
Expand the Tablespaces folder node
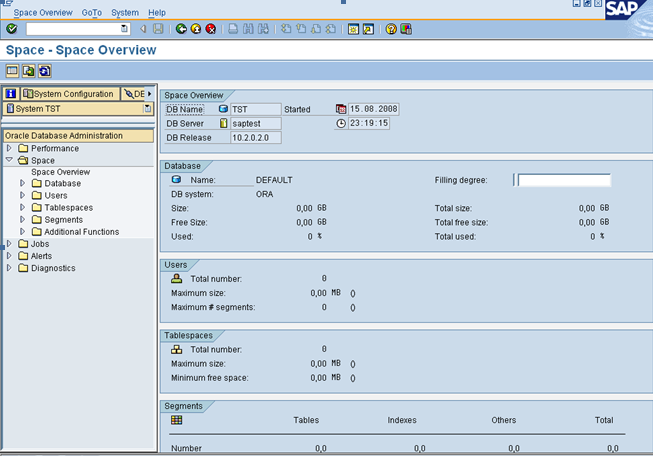[x=22, y=207]
